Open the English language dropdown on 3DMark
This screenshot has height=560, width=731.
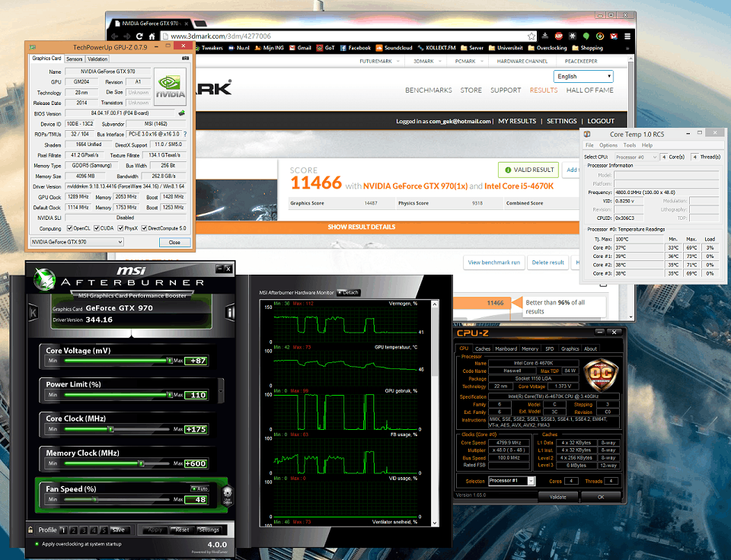(583, 76)
